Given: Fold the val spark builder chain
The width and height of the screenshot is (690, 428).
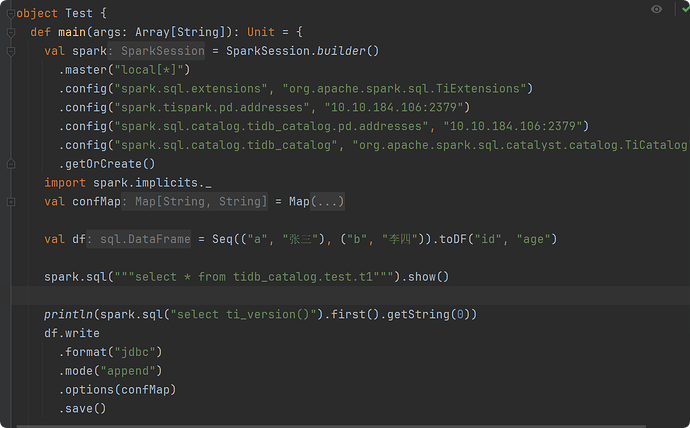Looking at the screenshot, I should coord(11,51).
